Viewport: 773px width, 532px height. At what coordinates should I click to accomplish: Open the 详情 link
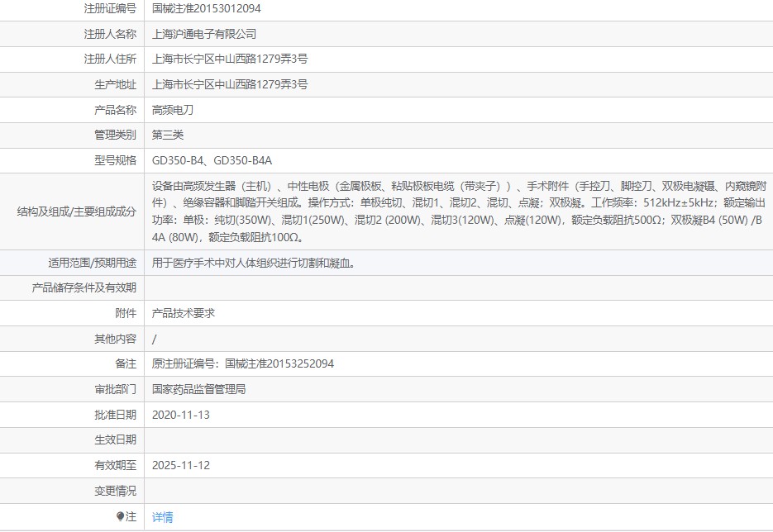click(x=162, y=517)
